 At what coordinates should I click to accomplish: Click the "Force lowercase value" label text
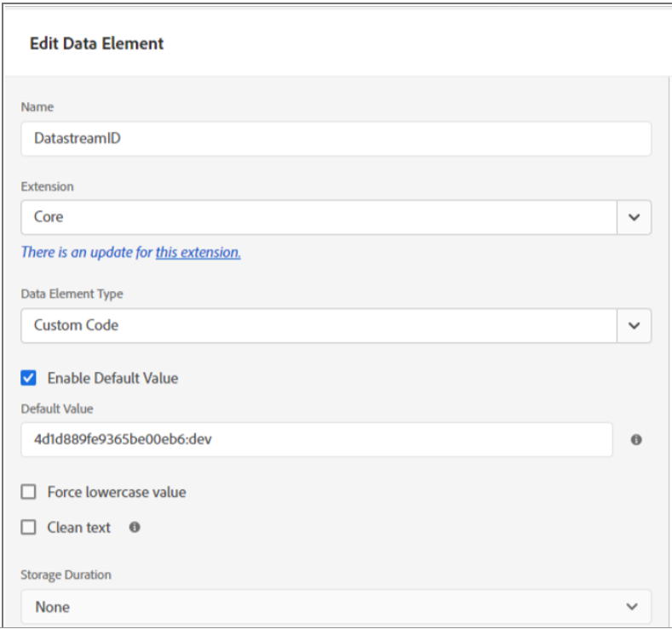point(117,492)
